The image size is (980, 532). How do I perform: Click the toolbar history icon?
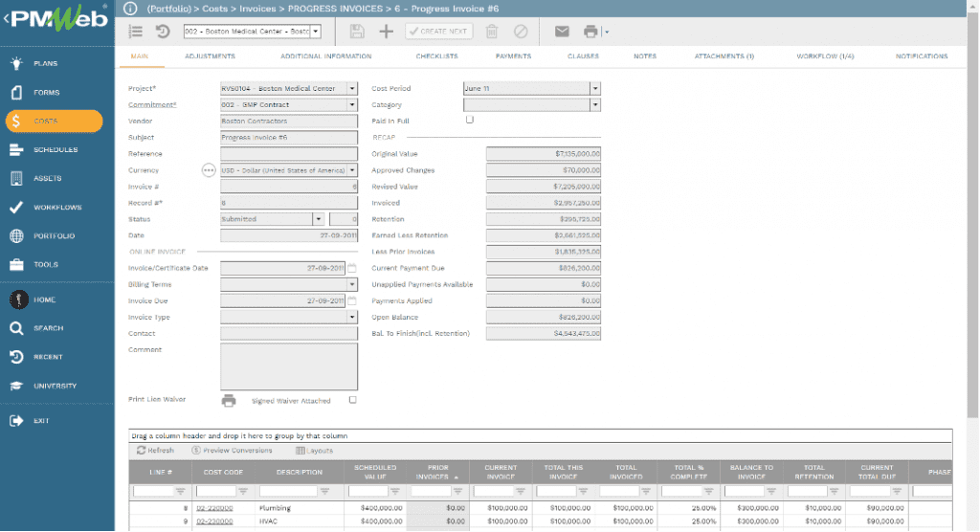163,32
